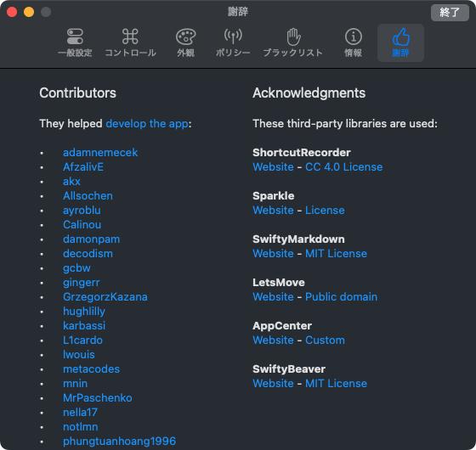The image size is (476, 450).
Task: Open the Sparkle Website link
Action: click(x=273, y=211)
